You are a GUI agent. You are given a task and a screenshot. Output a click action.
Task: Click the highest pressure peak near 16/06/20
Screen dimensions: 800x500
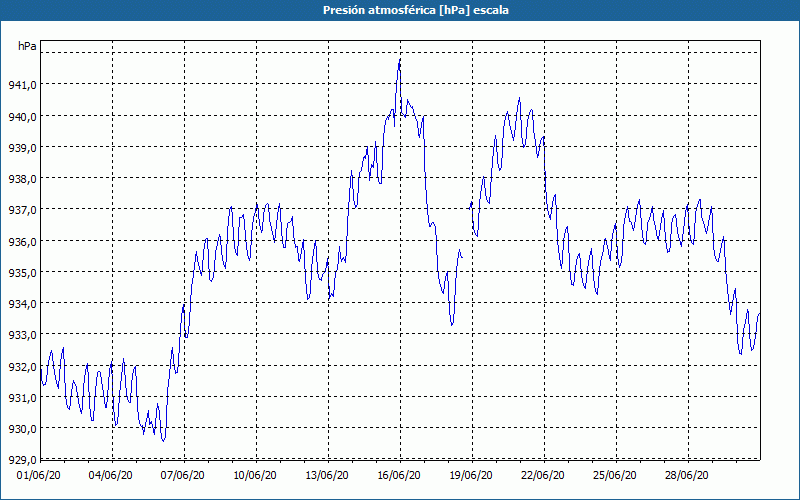400,59
